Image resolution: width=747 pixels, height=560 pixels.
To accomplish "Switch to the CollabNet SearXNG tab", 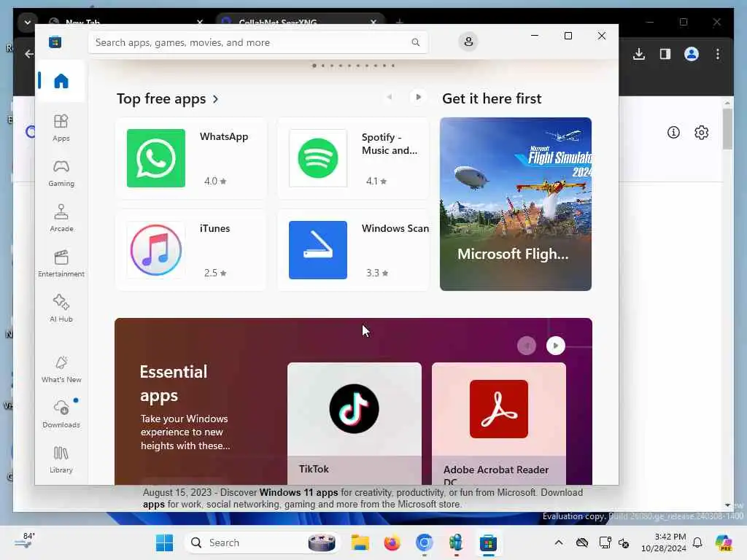I will (x=299, y=22).
